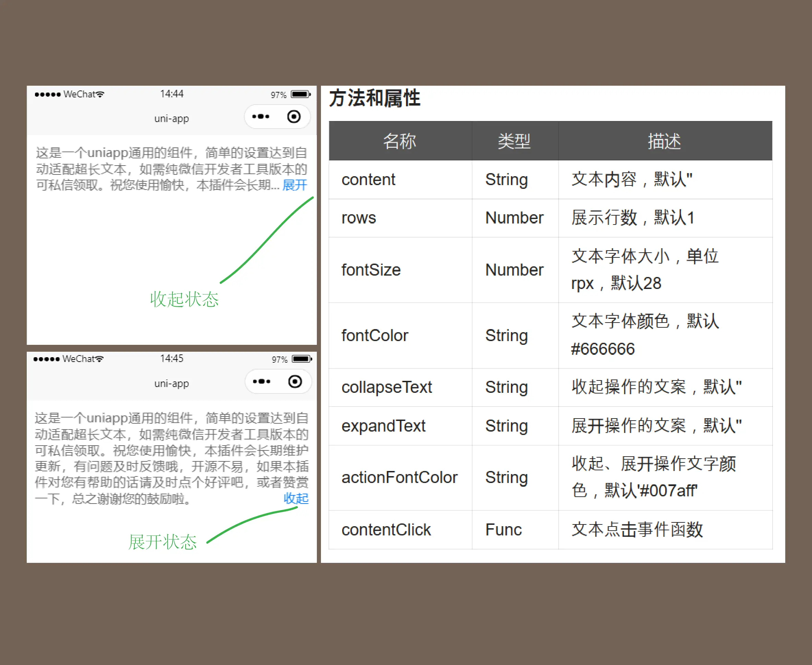This screenshot has height=665, width=812.
Task: Click the 描述 column header
Action: pos(665,141)
